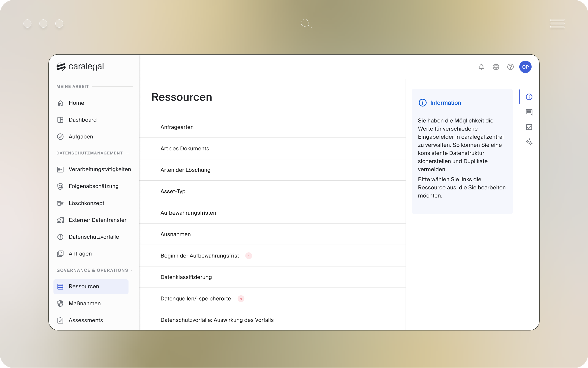Viewport: 588px width, 368px height.
Task: Open notifications via the bell icon
Action: pyautogui.click(x=481, y=67)
